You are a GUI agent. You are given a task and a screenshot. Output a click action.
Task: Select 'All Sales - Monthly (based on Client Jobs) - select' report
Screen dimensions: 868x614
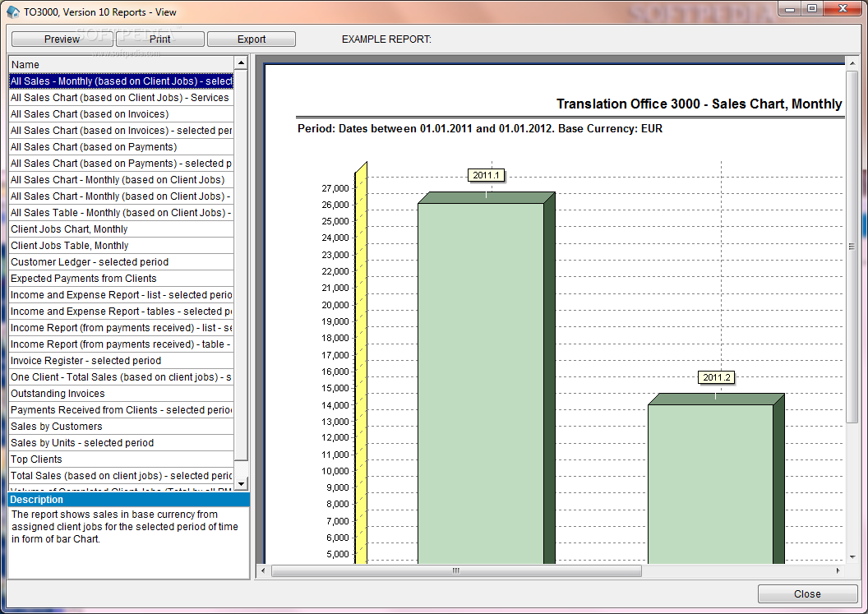[x=121, y=81]
